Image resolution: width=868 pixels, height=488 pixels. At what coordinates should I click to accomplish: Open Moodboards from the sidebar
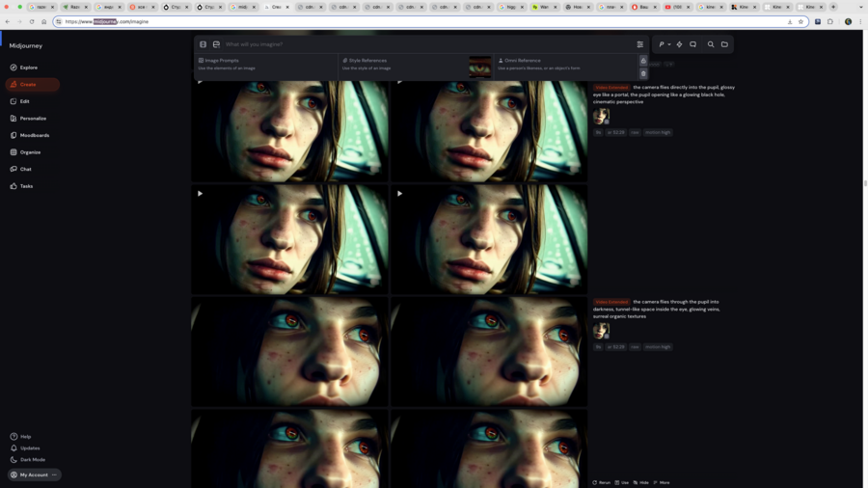(30, 135)
